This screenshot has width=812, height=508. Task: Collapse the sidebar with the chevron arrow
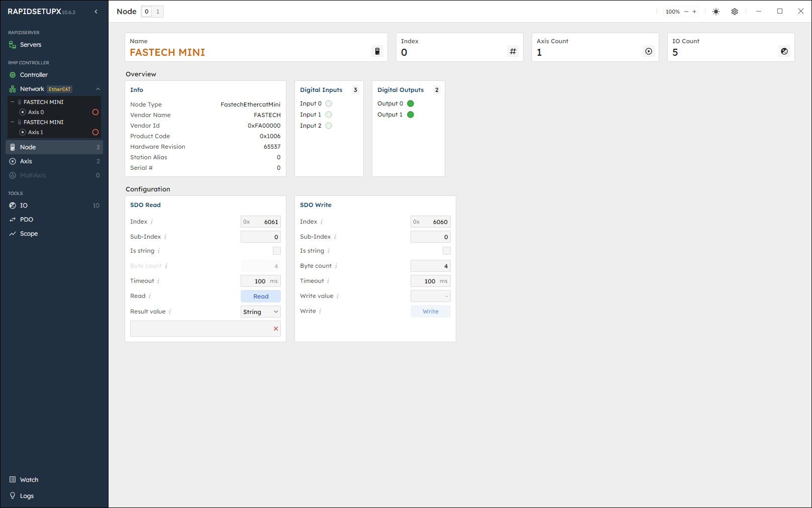click(x=96, y=12)
